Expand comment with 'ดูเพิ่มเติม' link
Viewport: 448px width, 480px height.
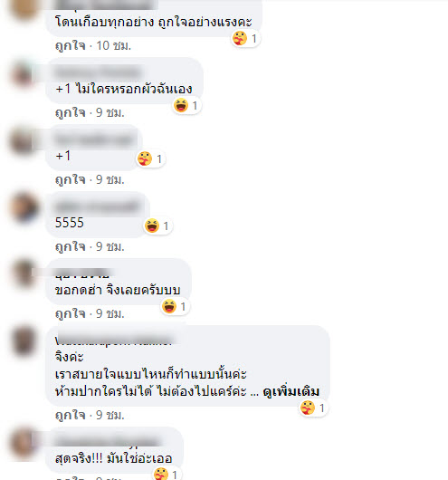pyautogui.click(x=291, y=391)
